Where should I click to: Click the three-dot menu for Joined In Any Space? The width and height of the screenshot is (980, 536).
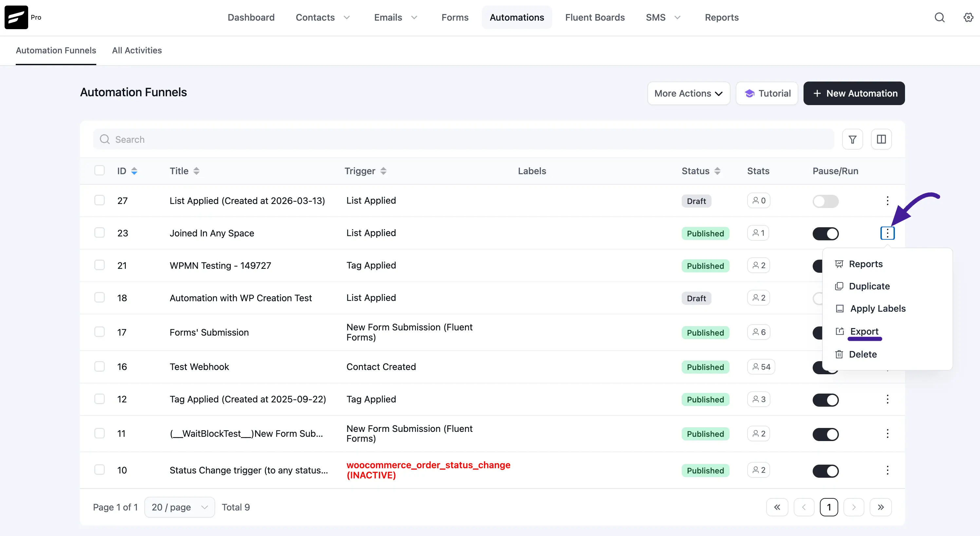(887, 233)
